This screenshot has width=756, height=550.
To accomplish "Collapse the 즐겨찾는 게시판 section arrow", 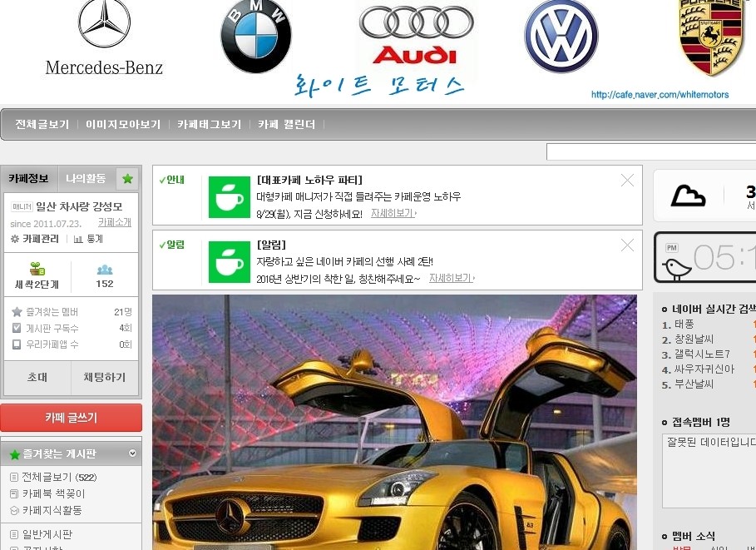I will [x=132, y=453].
